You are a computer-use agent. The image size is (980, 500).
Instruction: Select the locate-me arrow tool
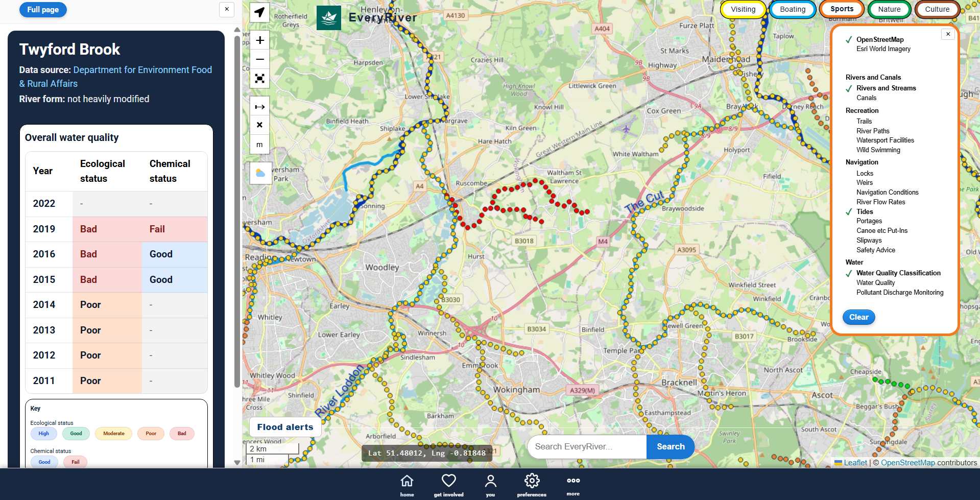click(x=259, y=12)
